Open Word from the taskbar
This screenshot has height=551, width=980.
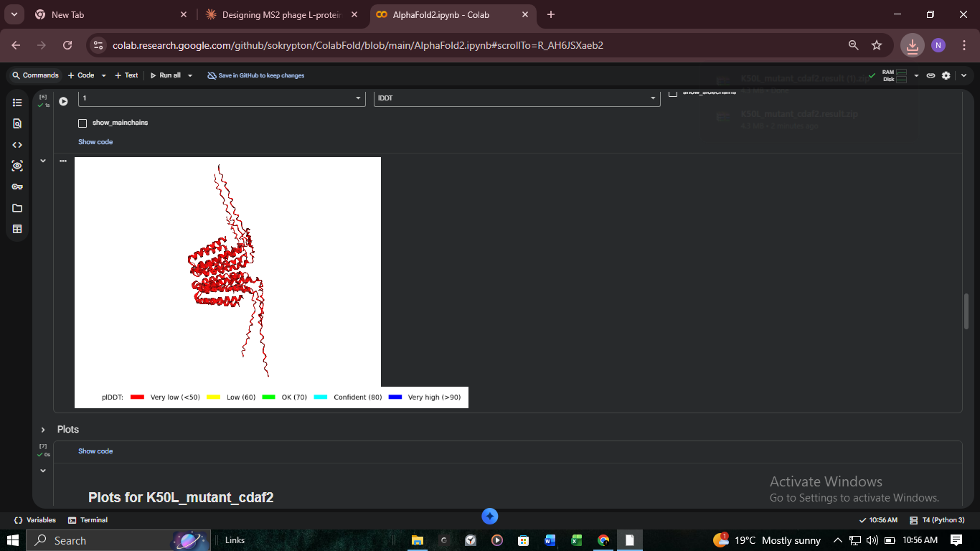click(550, 540)
